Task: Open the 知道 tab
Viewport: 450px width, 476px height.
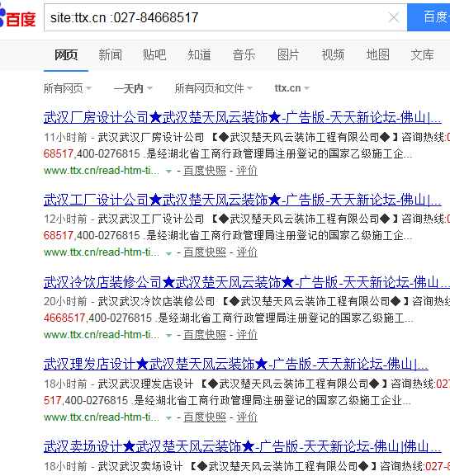Action: coord(199,55)
